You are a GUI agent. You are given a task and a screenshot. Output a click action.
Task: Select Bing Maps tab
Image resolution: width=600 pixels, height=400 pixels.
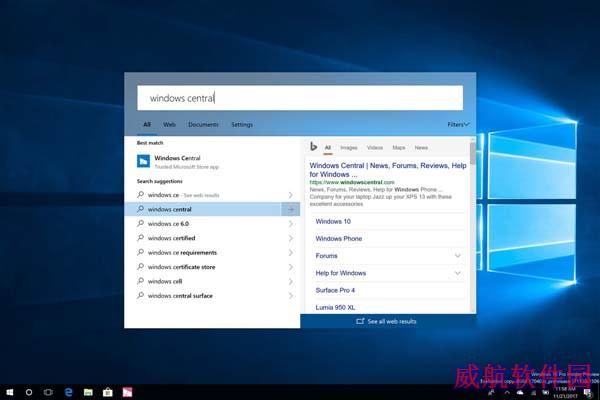click(399, 147)
